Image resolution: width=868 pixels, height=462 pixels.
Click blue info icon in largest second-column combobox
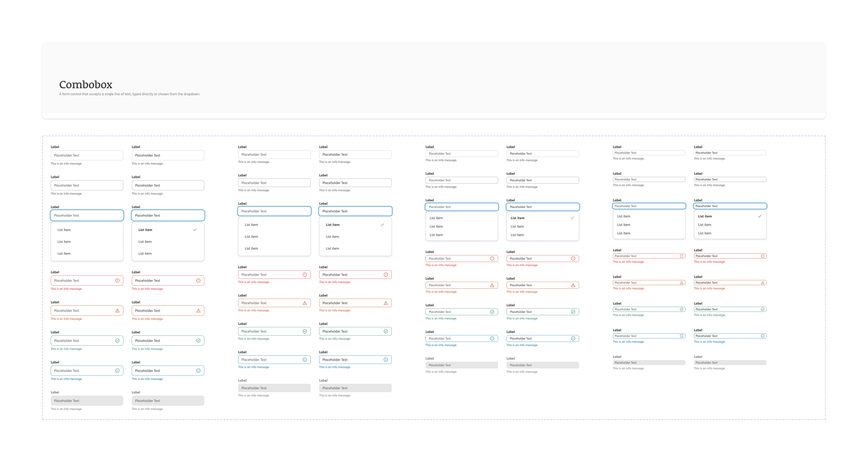tap(198, 371)
